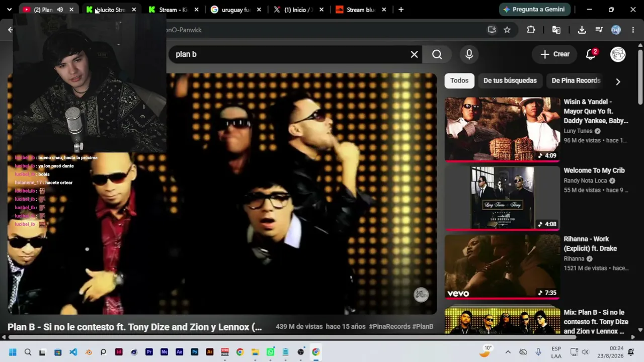The image size is (644, 362).
Task: Expand the tab search dropdown arrow
Action: [9, 10]
